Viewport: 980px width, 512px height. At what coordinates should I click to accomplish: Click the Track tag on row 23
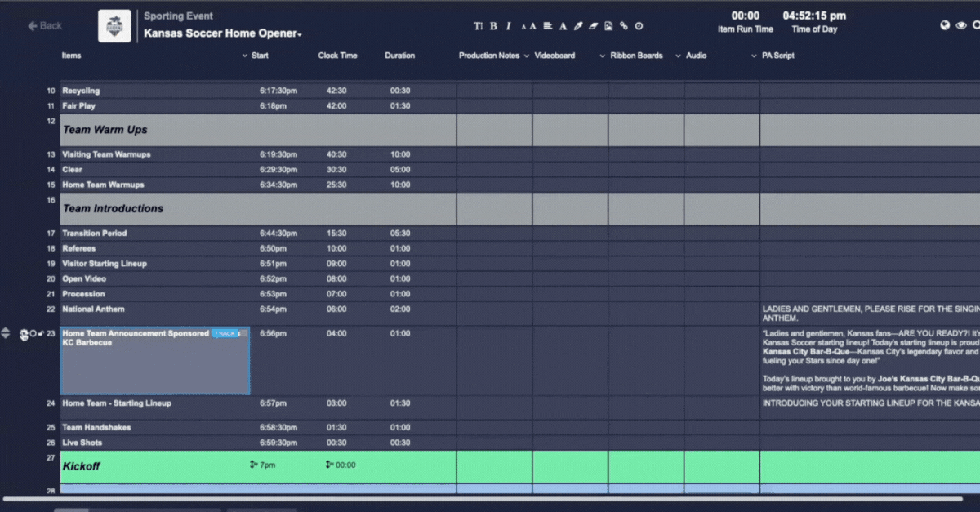pyautogui.click(x=225, y=333)
